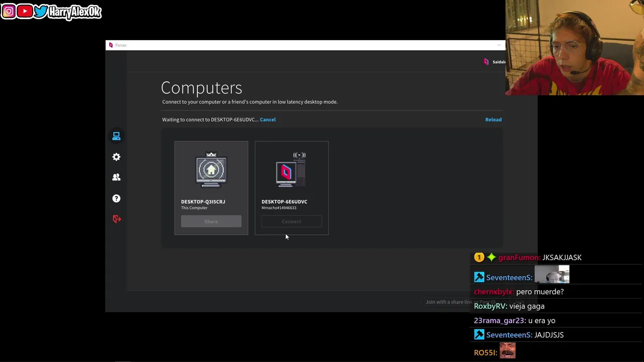The height and width of the screenshot is (362, 644).
Task: Cancel the pending connection
Action: [268, 120]
